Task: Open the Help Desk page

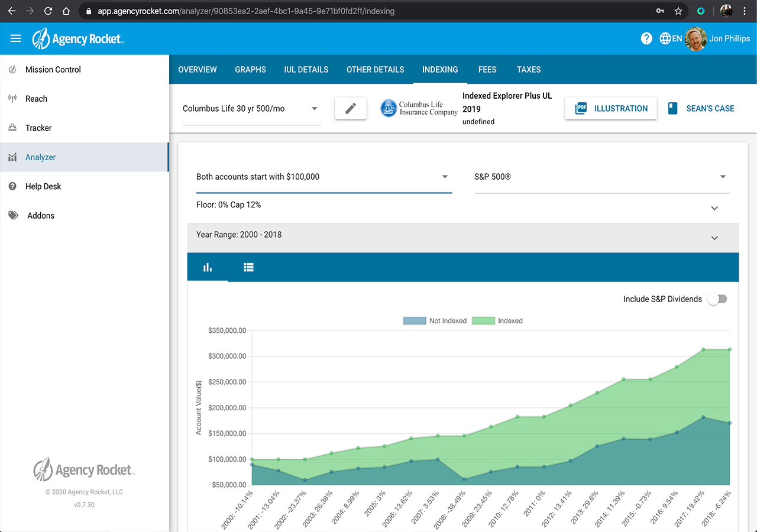Action: point(85,186)
